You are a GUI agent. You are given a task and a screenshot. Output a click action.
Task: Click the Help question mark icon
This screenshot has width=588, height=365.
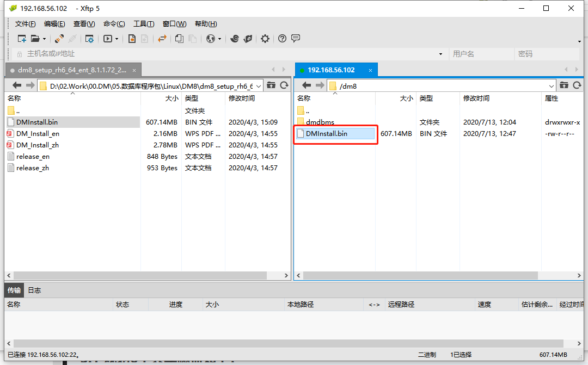[x=283, y=39]
